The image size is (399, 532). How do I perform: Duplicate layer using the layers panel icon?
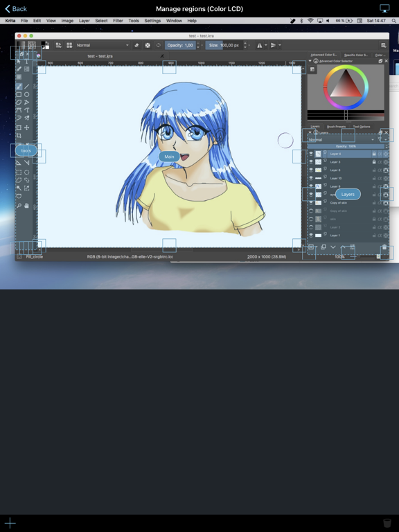[323, 247]
